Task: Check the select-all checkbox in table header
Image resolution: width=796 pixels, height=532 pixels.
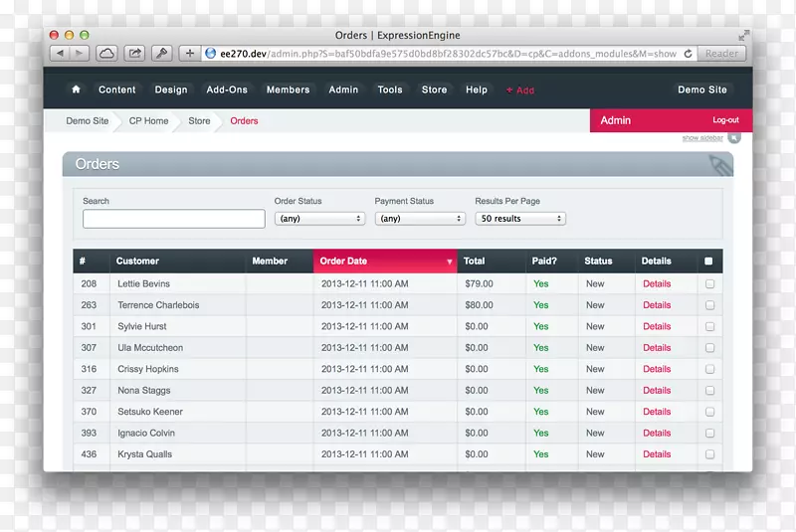Action: (708, 262)
